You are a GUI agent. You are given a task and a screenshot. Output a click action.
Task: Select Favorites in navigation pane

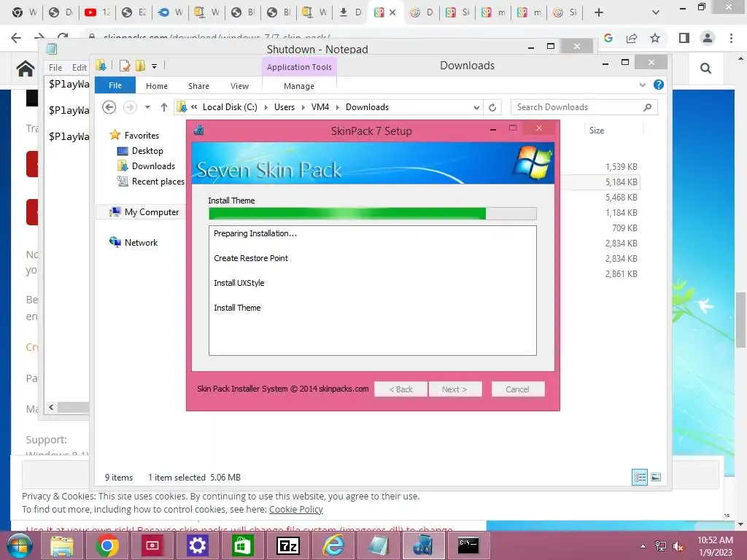point(142,135)
